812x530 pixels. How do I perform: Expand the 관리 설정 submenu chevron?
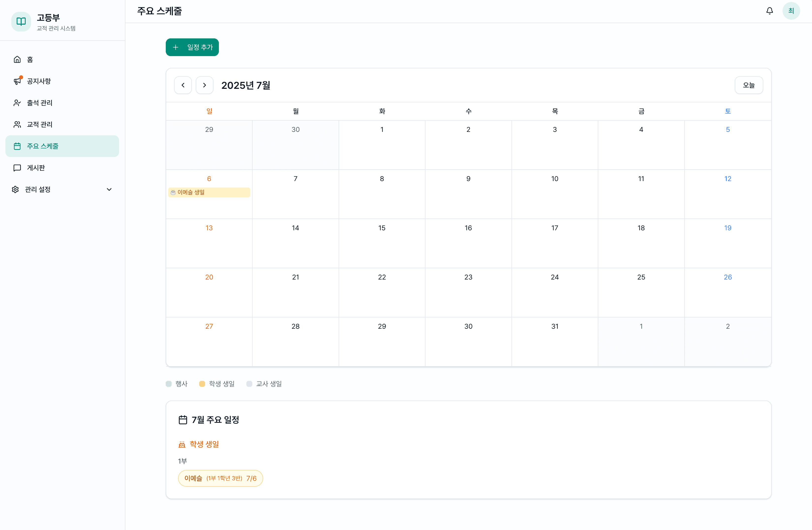[x=109, y=189]
